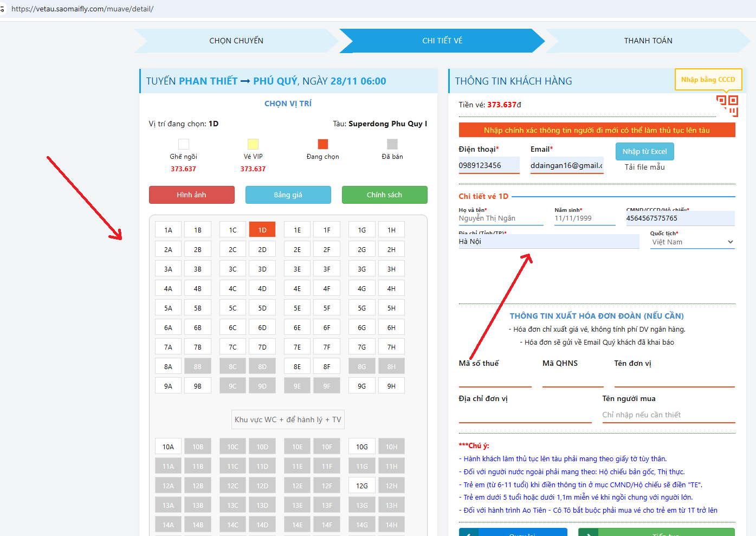
Task: Click Nhập bằng CCCD button
Action: [708, 80]
